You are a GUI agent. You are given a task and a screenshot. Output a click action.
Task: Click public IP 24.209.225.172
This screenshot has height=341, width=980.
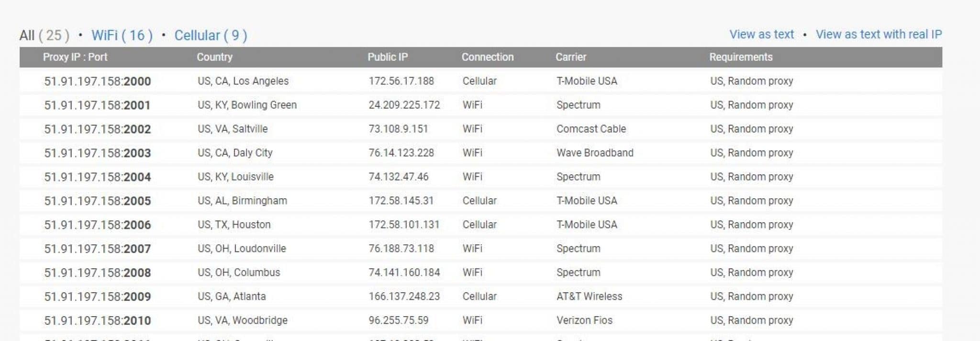tap(404, 105)
